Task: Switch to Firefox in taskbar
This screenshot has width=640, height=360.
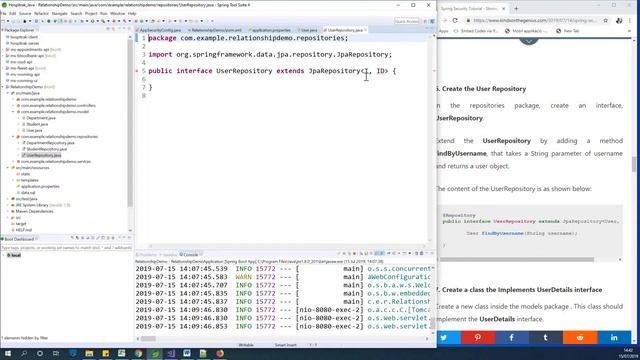Action: (x=220, y=353)
